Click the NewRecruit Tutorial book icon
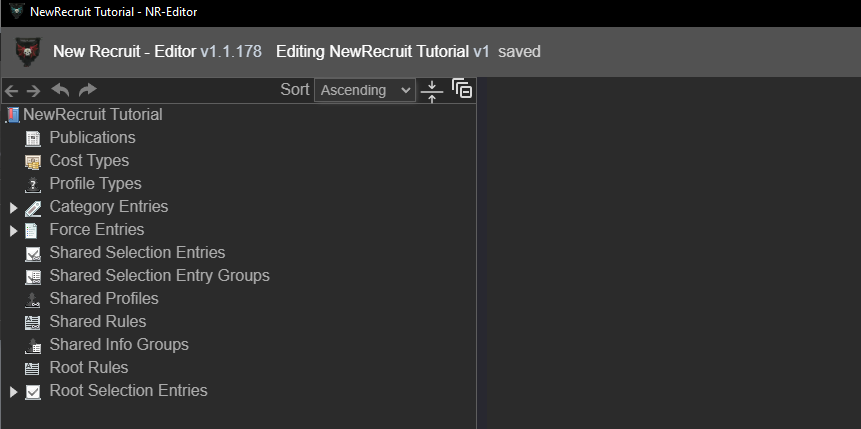The image size is (861, 429). point(13,115)
